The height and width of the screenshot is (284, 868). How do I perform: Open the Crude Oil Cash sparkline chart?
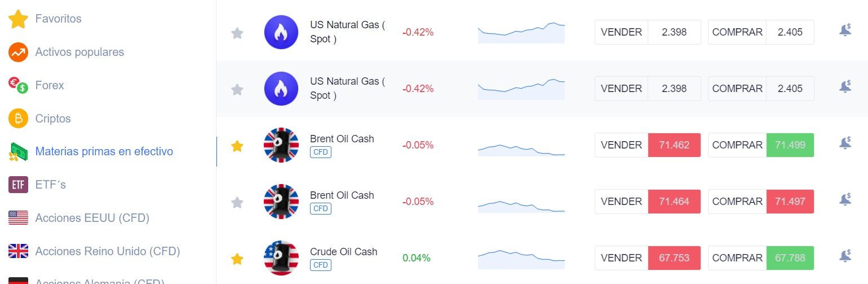pyautogui.click(x=521, y=257)
